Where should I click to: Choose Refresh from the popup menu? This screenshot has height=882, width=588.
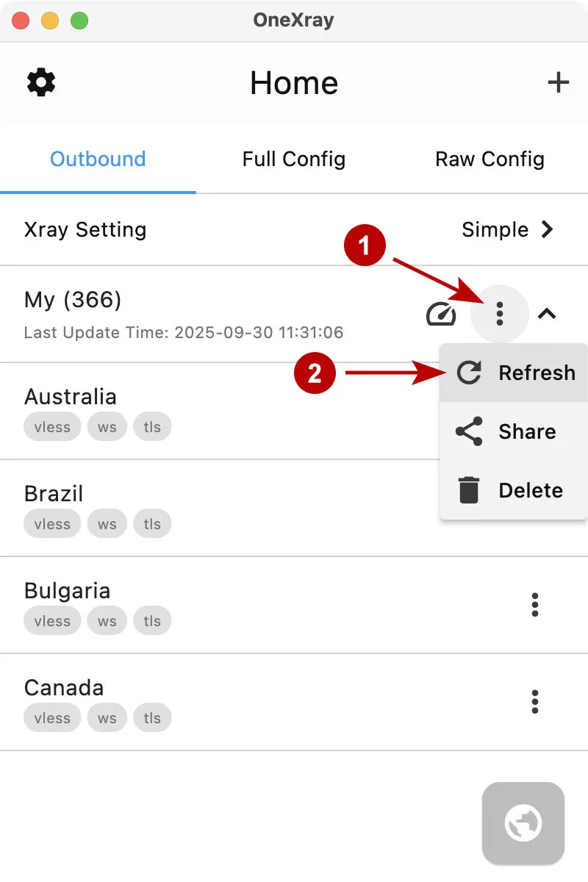[514, 373]
